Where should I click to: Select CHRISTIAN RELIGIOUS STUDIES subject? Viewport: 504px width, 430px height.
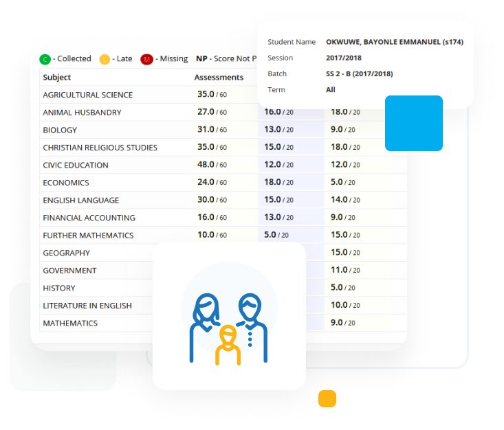[x=223, y=148]
